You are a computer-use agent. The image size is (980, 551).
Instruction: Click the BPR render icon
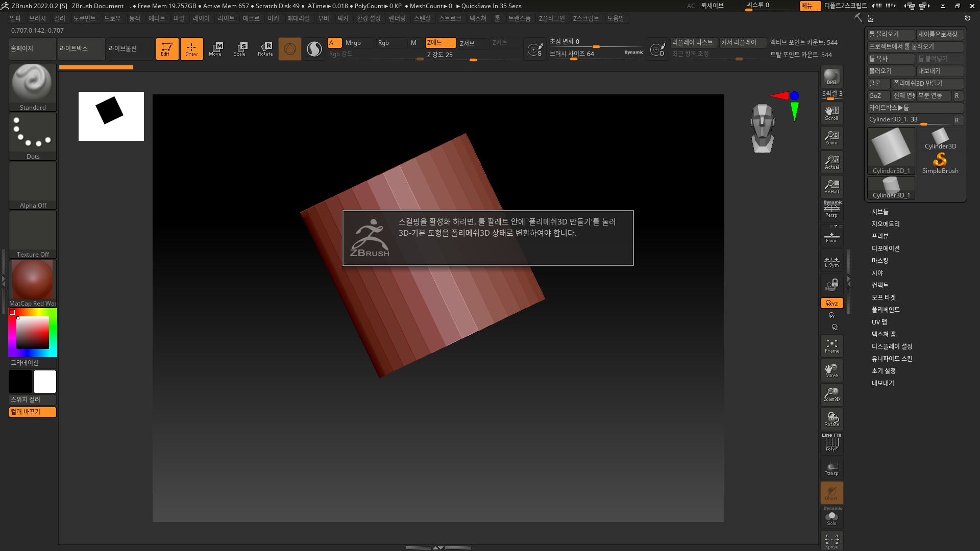pos(831,77)
